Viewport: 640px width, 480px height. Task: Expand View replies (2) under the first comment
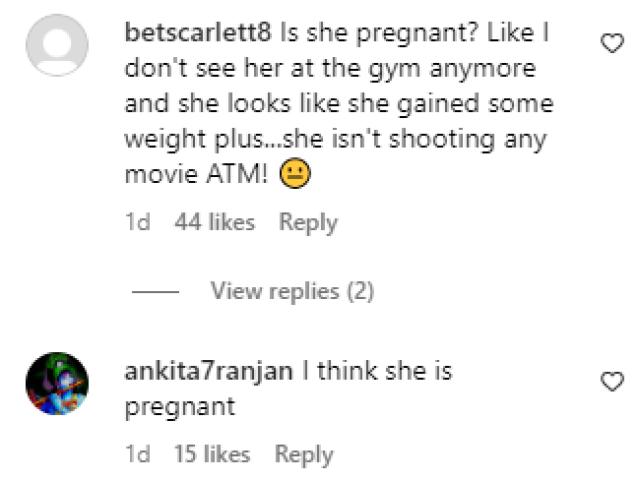click(292, 291)
